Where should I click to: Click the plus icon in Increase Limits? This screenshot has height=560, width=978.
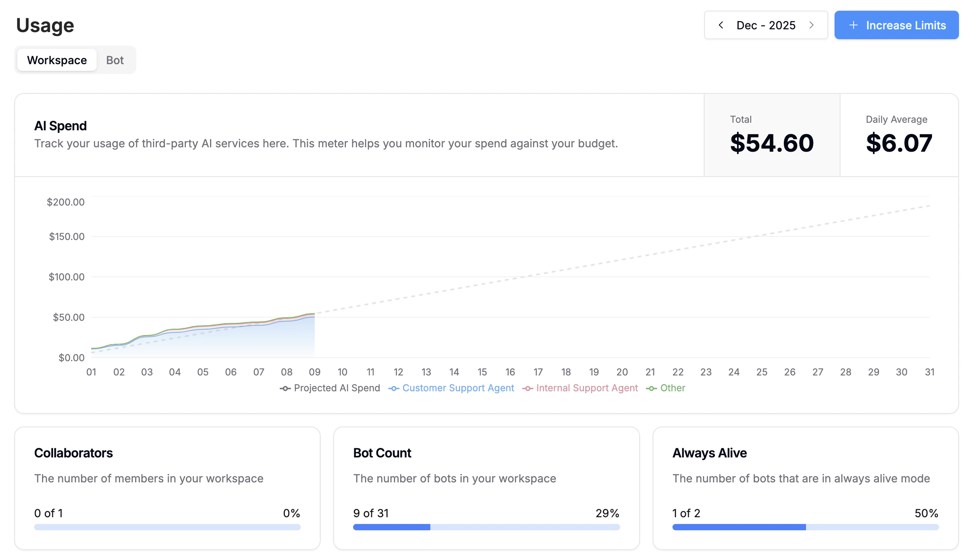click(x=853, y=25)
